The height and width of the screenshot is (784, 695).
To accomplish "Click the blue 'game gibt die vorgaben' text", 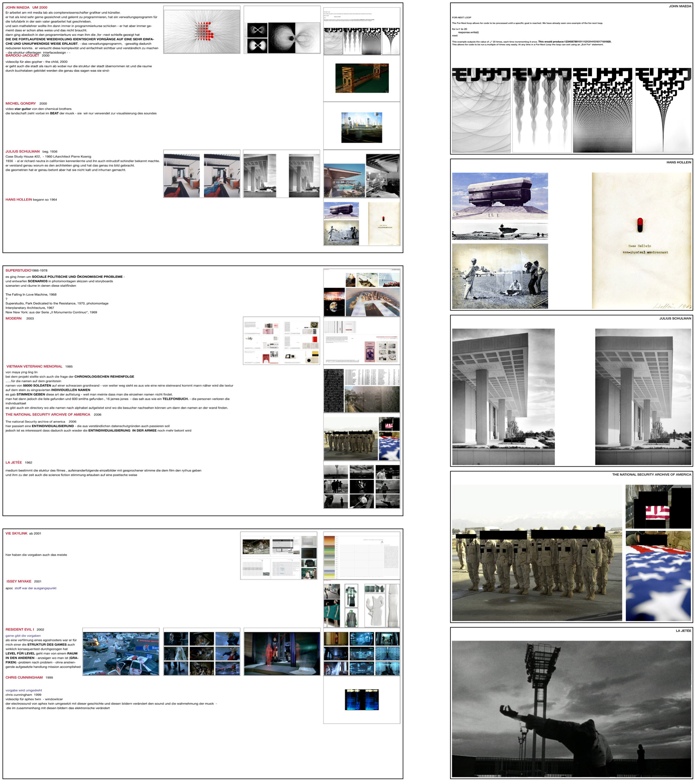I will click(x=23, y=635).
